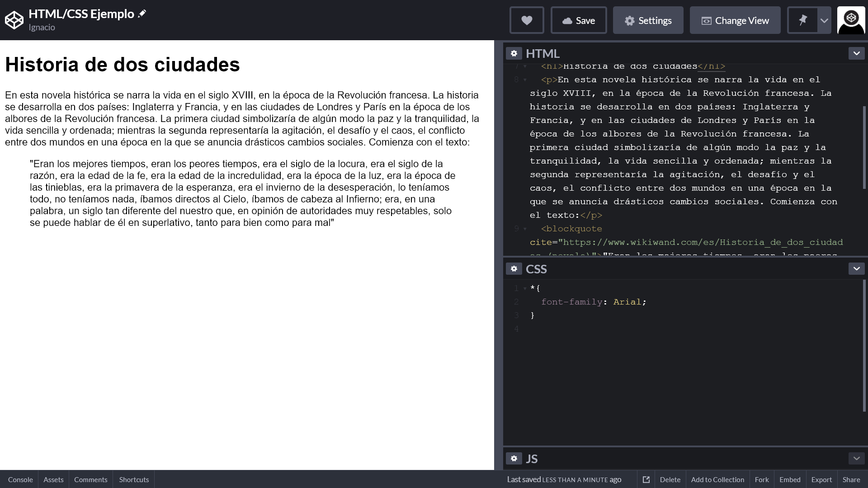
Task: Click the Change View button
Action: tap(735, 20)
